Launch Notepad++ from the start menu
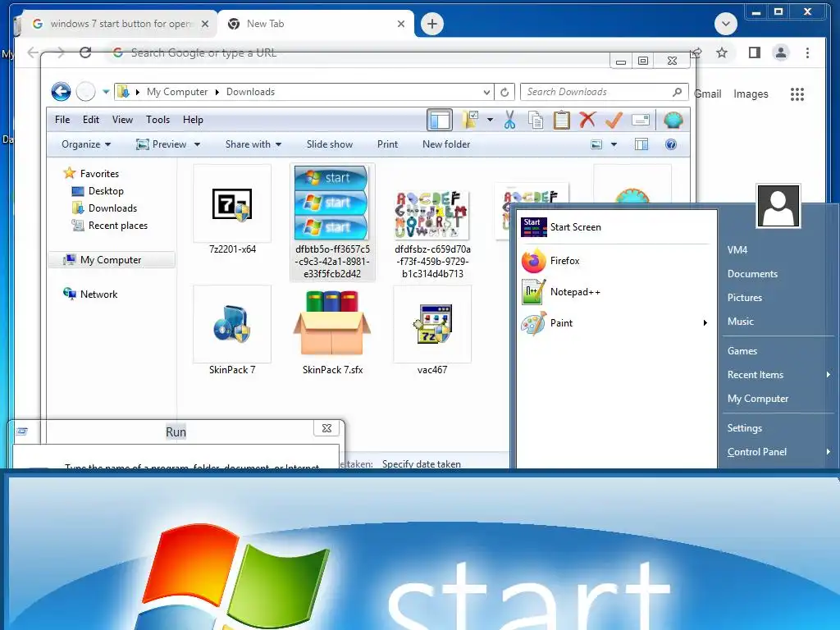 [616, 292]
